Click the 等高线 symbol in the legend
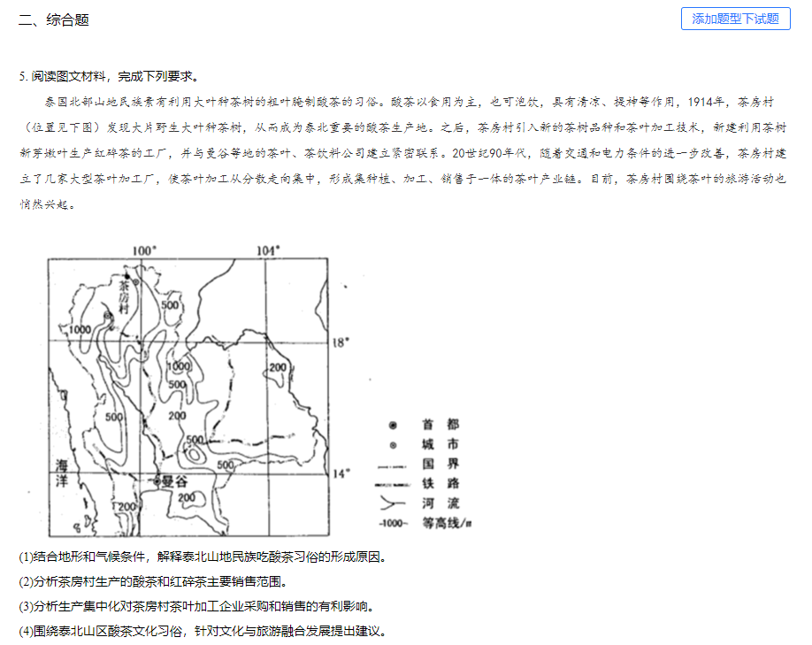The image size is (812, 645). click(394, 523)
